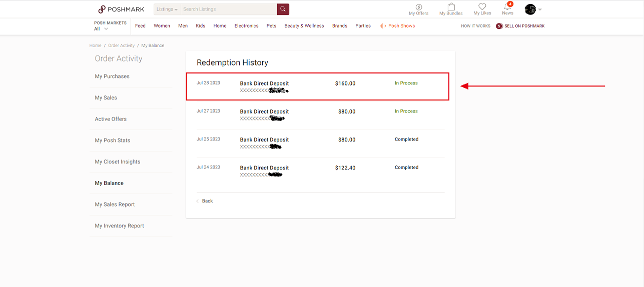Go to My Sales Report
This screenshot has width=644, height=287.
point(115,204)
